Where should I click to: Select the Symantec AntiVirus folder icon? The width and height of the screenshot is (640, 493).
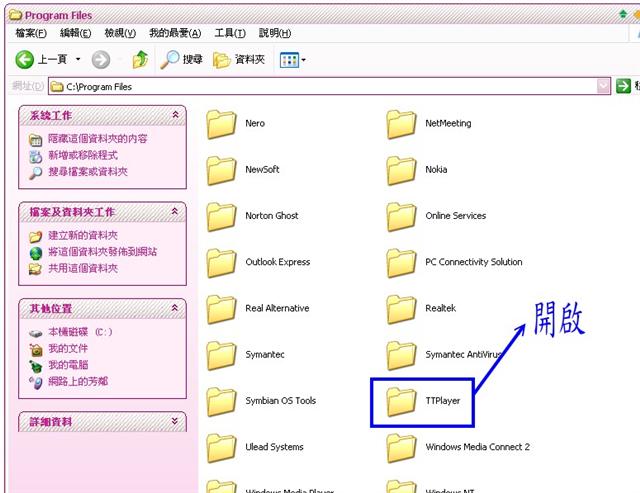point(401,355)
